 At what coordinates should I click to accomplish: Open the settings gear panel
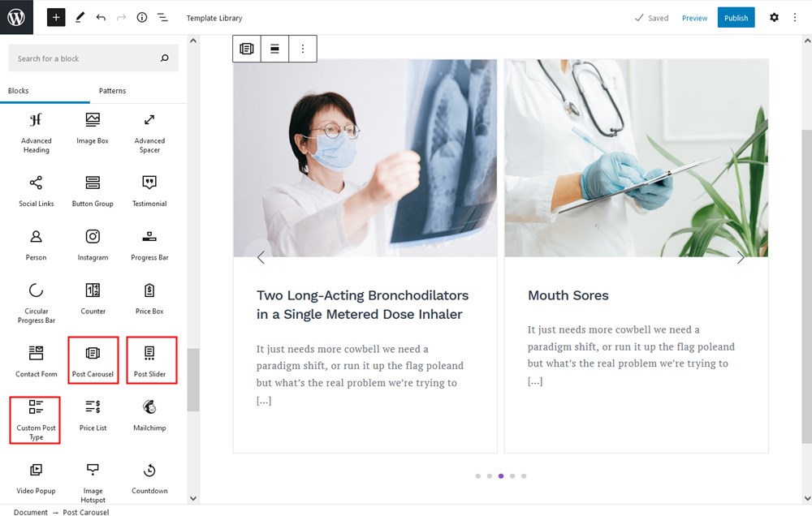(774, 18)
